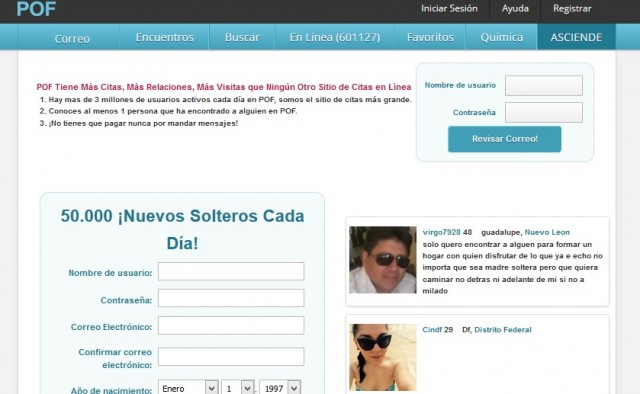Viewport: 640px width, 394px height.
Task: Click the 'Conoces al menos 1 persona' list item
Action: tap(173, 111)
